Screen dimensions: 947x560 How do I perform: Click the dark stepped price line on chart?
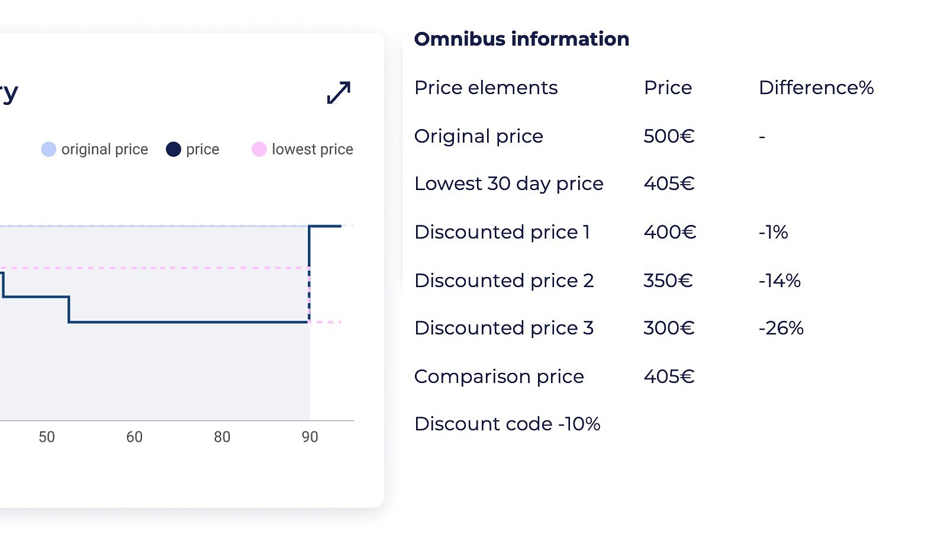pos(178,323)
